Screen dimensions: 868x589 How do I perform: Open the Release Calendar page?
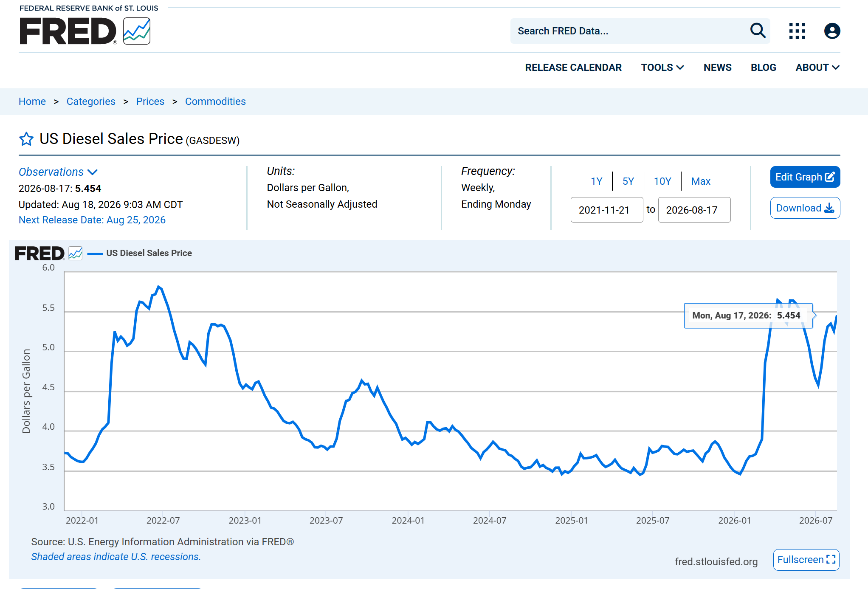pyautogui.click(x=573, y=68)
